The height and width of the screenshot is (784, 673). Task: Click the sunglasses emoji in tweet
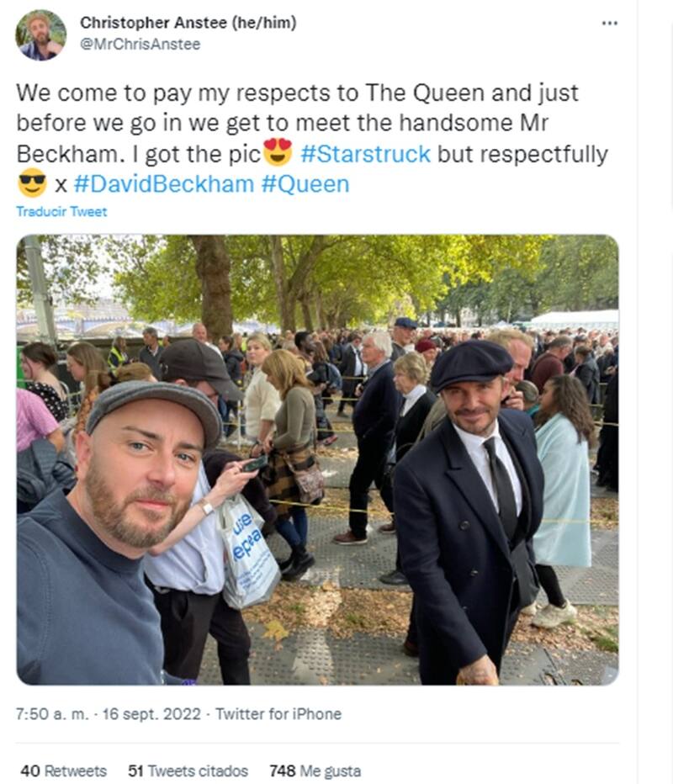[32, 183]
